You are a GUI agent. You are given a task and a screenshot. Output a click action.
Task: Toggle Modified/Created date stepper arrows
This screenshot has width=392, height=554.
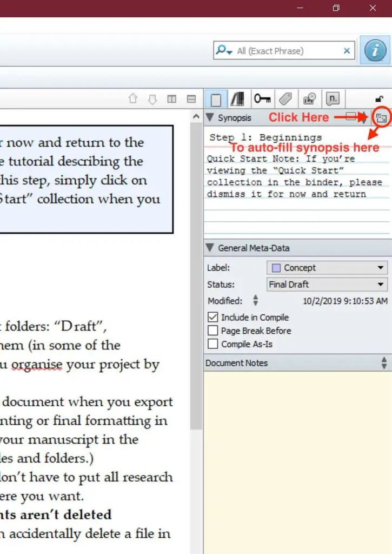pos(255,301)
